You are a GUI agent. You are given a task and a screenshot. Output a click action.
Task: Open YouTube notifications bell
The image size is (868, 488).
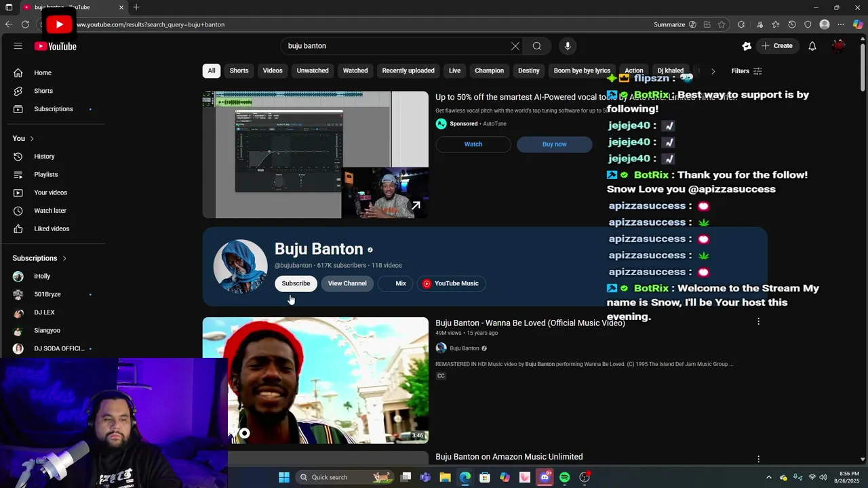pyautogui.click(x=812, y=46)
